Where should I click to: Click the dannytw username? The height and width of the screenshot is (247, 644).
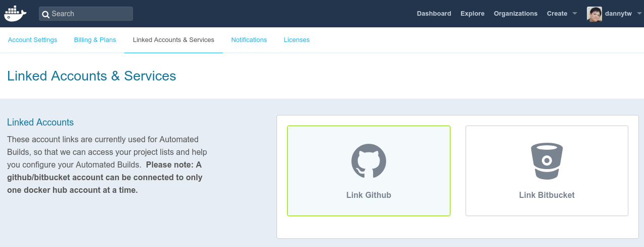pos(618,14)
